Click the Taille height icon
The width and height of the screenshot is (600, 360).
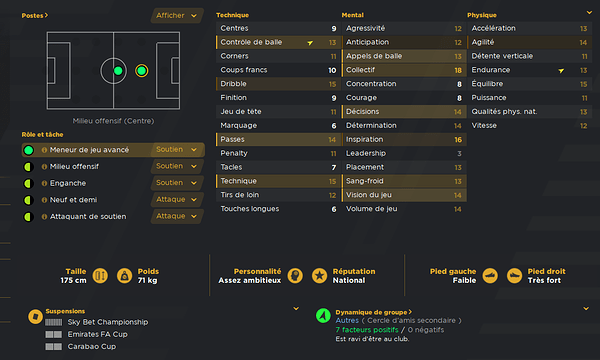100,275
